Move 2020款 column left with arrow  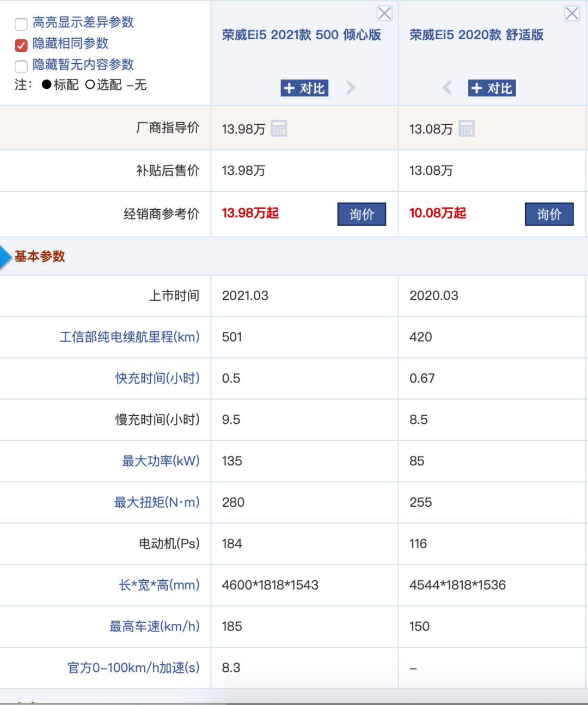447,88
